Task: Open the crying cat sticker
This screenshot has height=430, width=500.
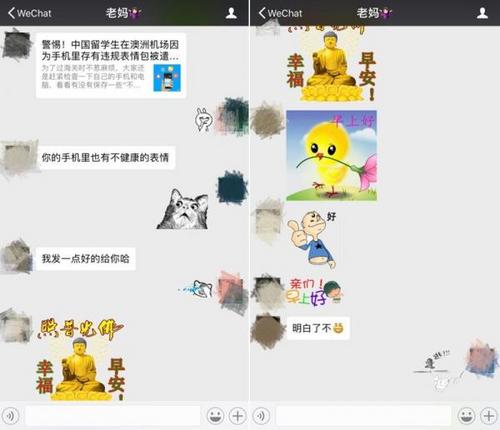Action: coord(196,289)
